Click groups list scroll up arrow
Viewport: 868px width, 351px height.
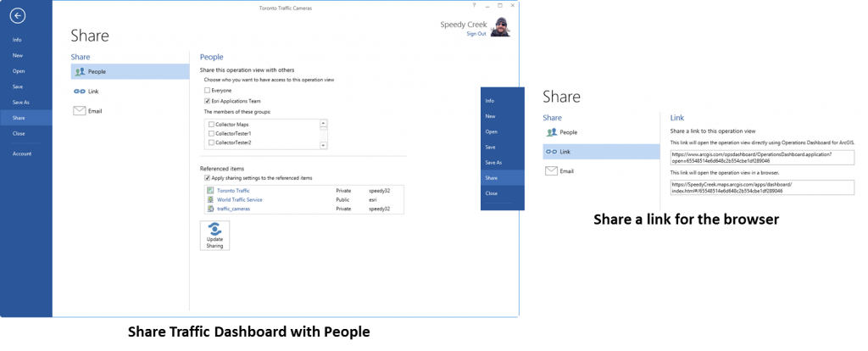coord(323,124)
